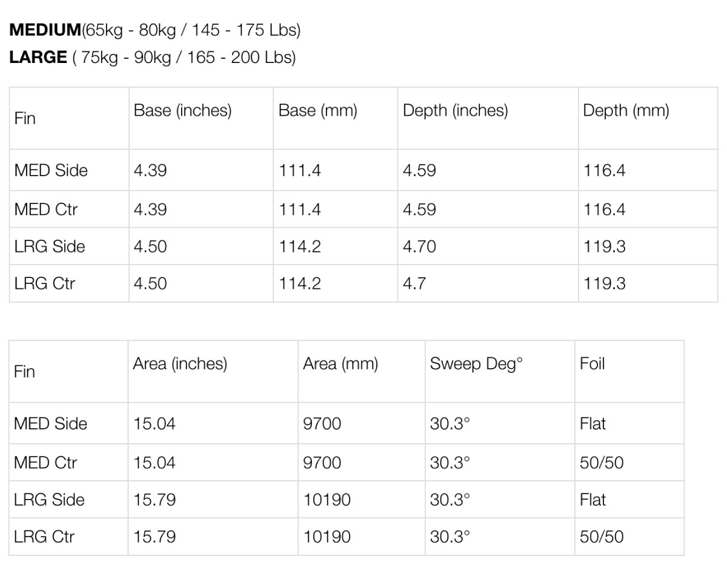Select MED Ctr row in second table

347,463
